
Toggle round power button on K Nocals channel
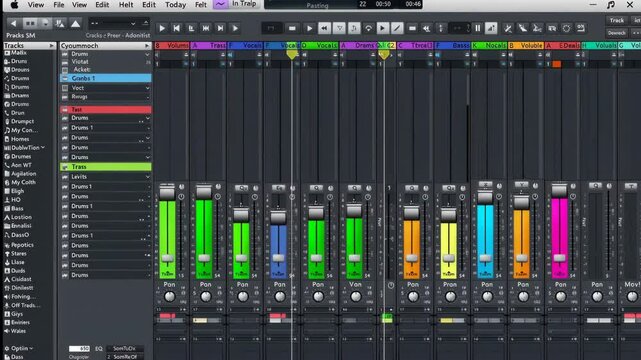pos(499,197)
